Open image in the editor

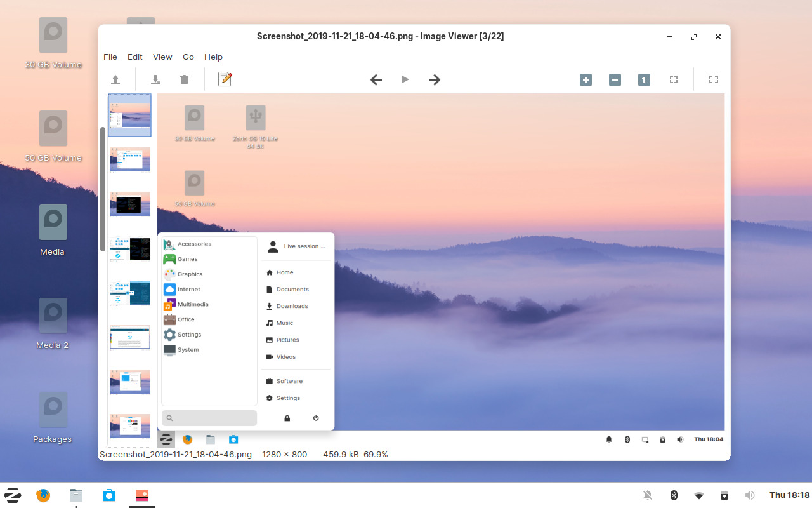[225, 79]
